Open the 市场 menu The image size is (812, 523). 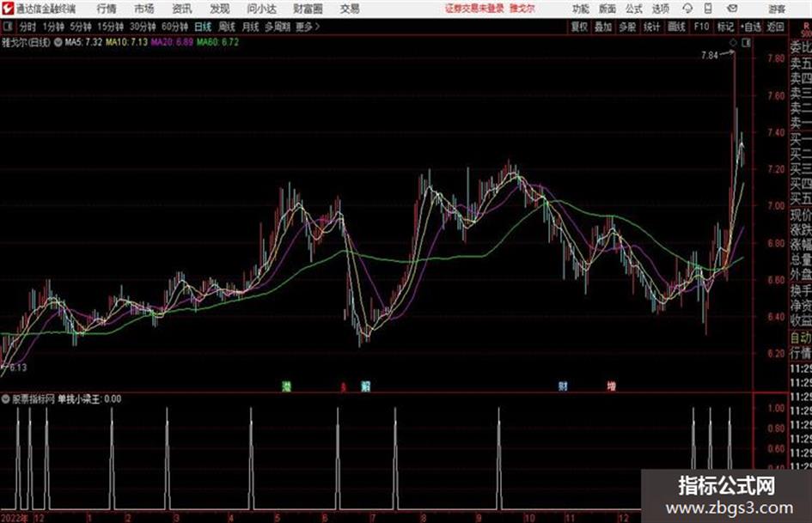click(144, 9)
